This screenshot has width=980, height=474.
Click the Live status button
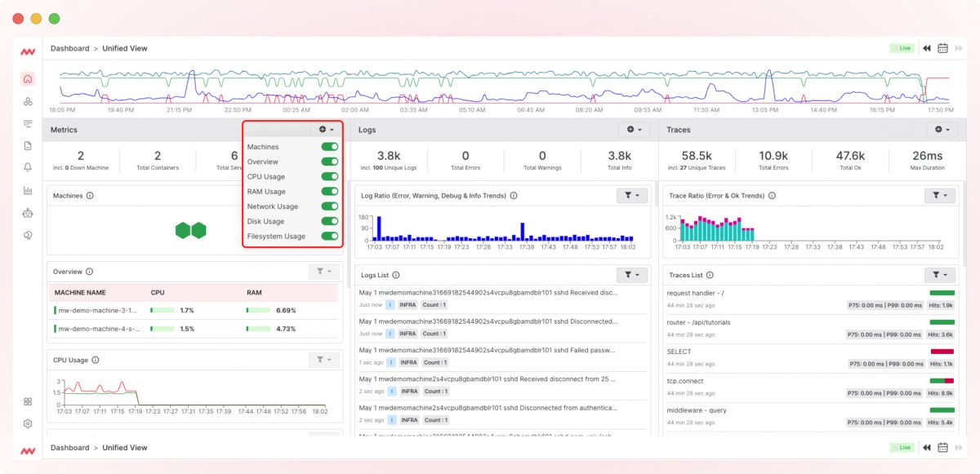coord(902,48)
